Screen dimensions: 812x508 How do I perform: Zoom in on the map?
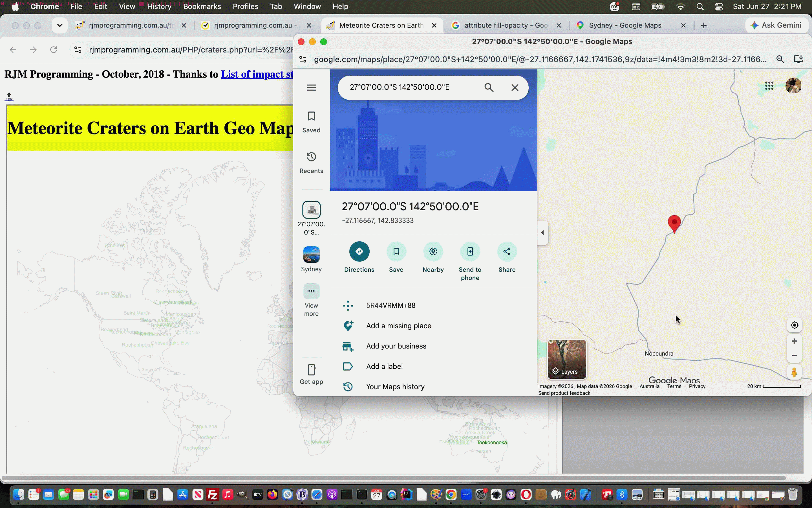tap(794, 341)
